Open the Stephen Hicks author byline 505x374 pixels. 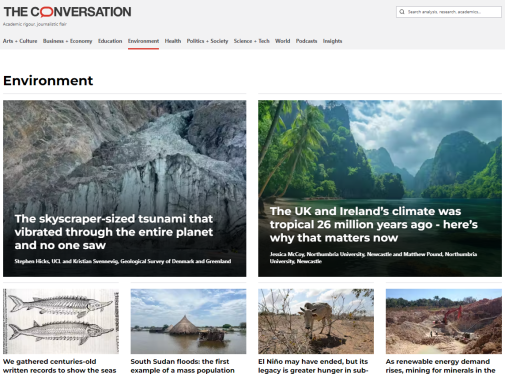click(123, 261)
